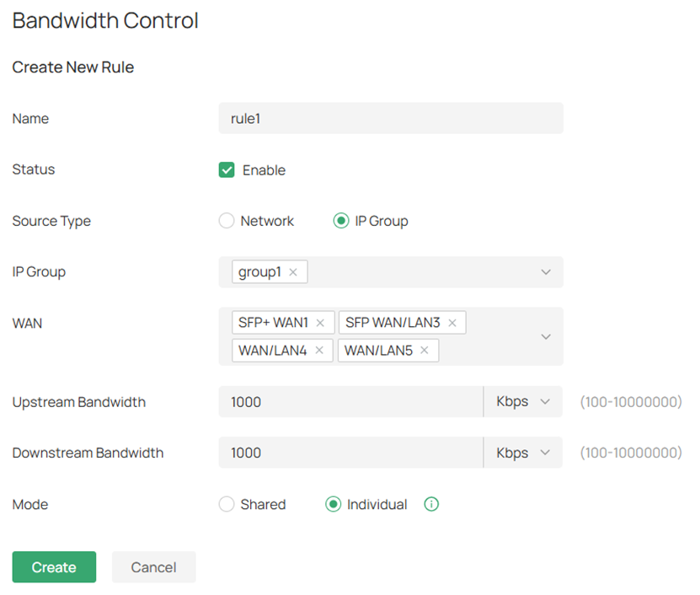Screen dimensions: 700x595
Task: Select the Create New Rule section label
Action: [72, 67]
